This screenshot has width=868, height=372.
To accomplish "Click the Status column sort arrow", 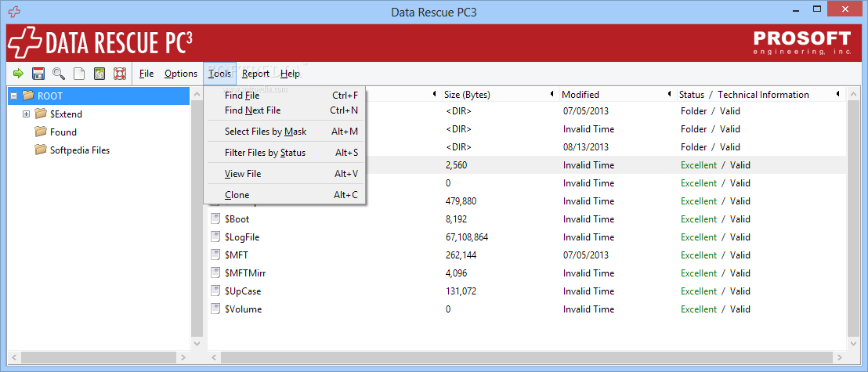I will [838, 95].
